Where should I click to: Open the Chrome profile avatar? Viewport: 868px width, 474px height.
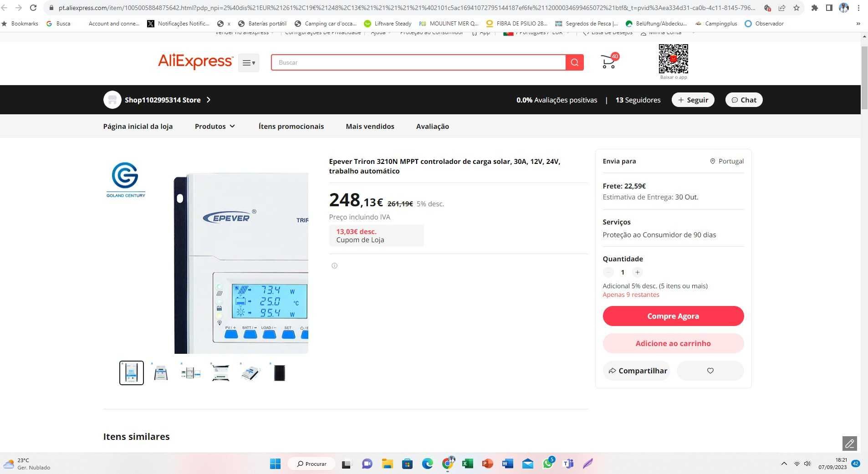(844, 8)
